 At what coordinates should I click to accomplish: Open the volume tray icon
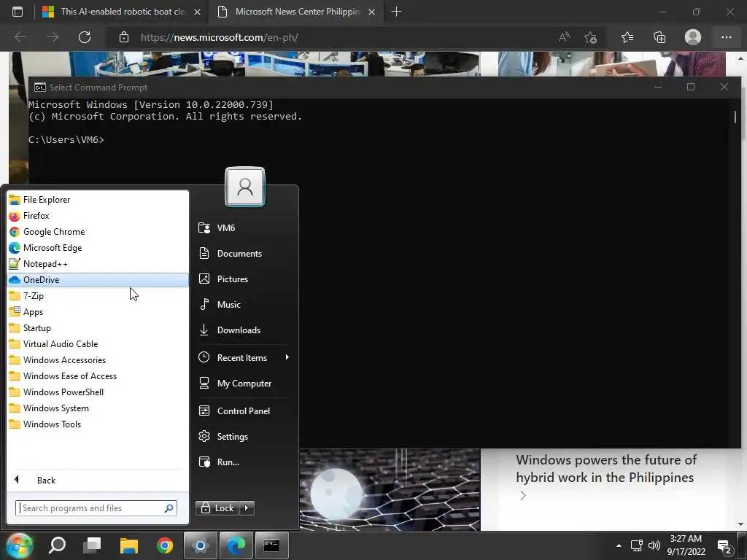[654, 545]
